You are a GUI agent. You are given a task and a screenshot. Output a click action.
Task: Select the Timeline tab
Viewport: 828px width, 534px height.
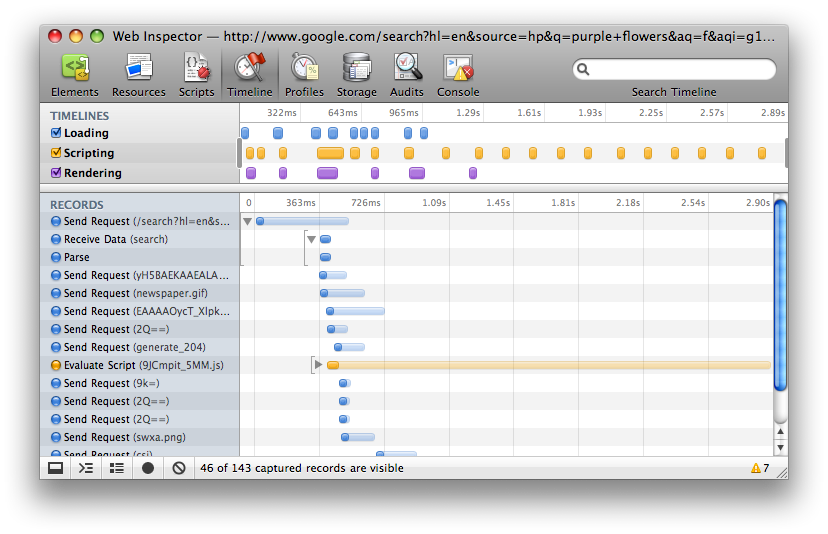point(249,75)
